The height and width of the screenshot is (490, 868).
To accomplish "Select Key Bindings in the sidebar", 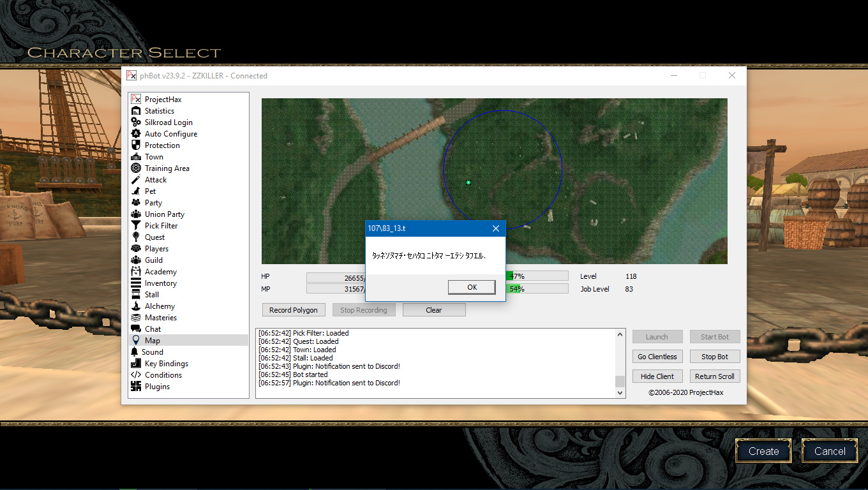I will 166,364.
